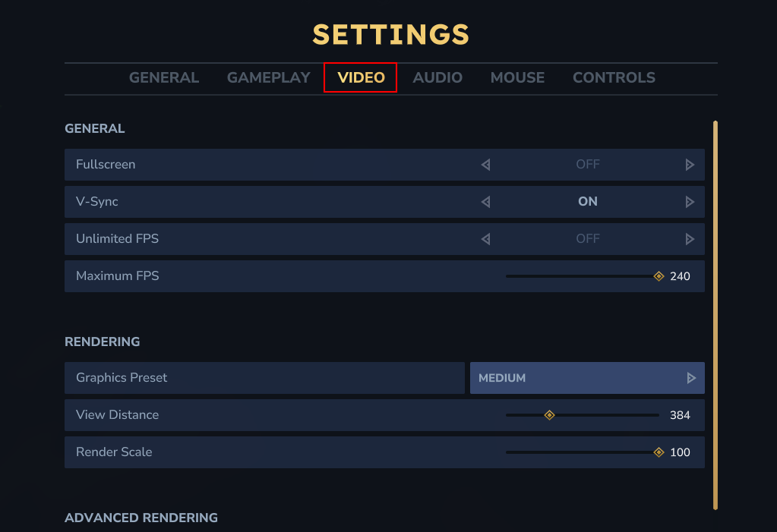This screenshot has height=532, width=777.
Task: Switch to the AUDIO tab
Action: click(437, 77)
